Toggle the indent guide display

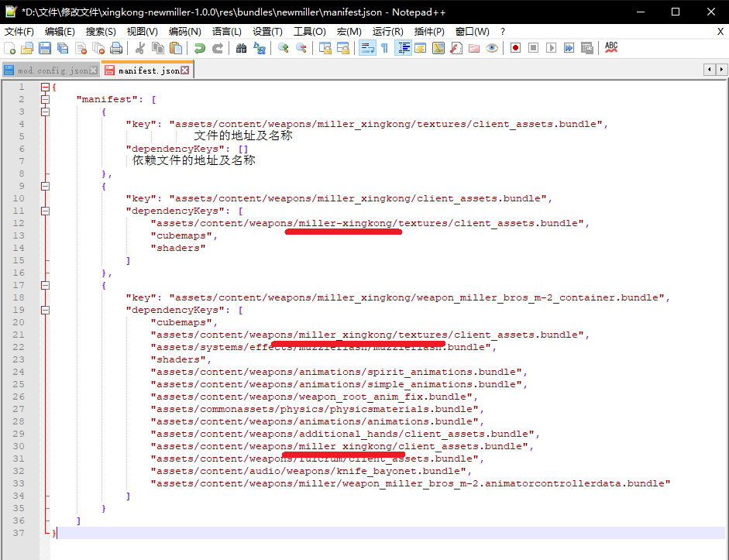point(403,48)
